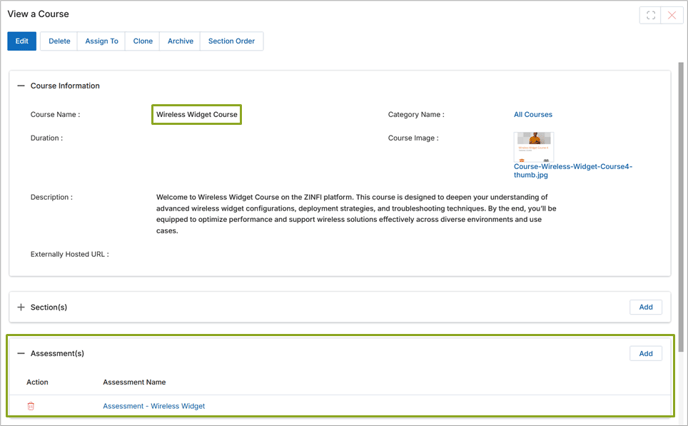Screen dimensions: 688x426
Task: Add a new section with the Add button
Action: (645, 307)
